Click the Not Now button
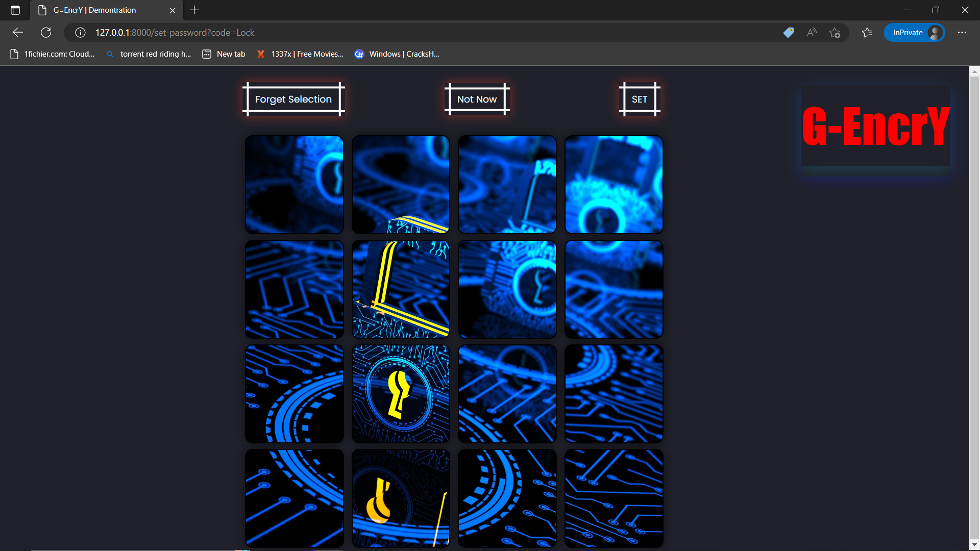980x551 pixels. coord(477,99)
